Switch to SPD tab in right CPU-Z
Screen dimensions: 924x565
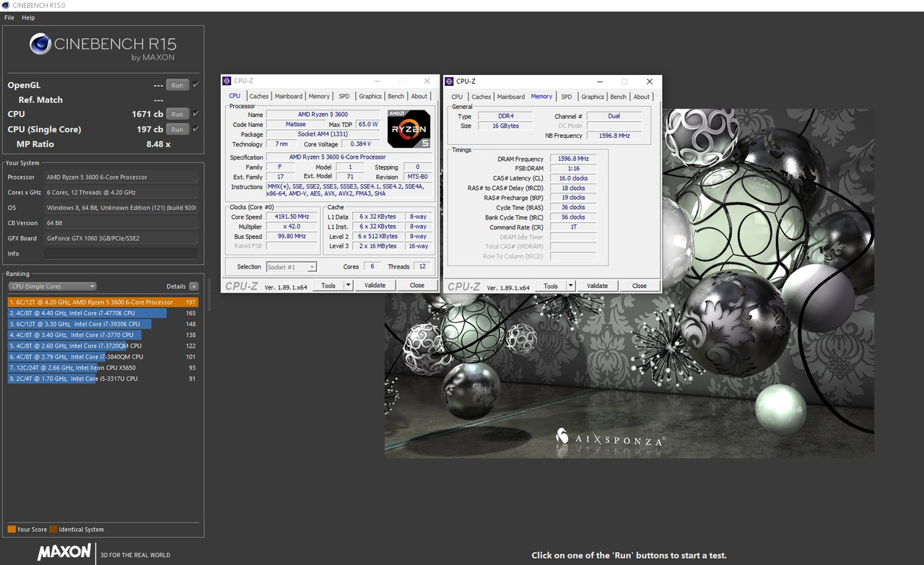click(567, 97)
